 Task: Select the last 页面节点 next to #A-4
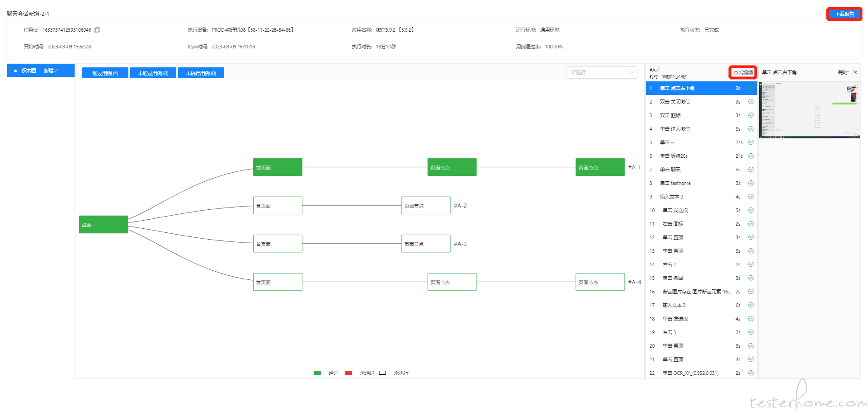600,282
